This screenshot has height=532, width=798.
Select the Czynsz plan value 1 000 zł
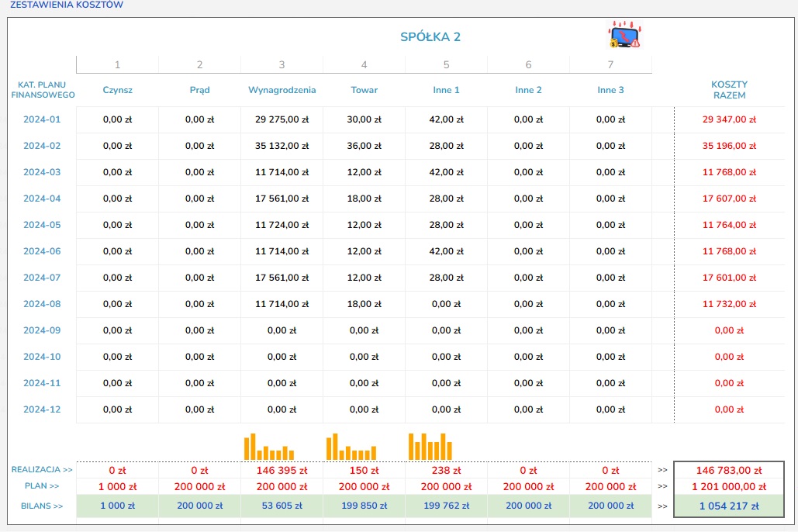[117, 487]
